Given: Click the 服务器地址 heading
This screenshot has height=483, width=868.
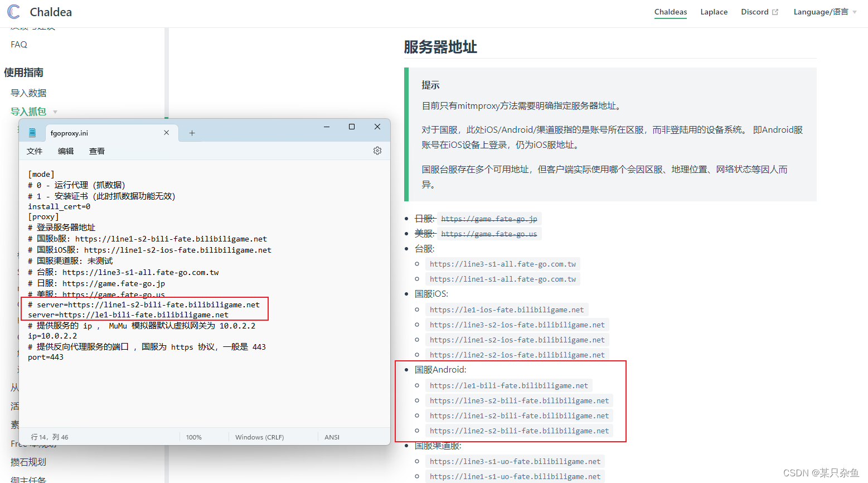Looking at the screenshot, I should point(440,47).
